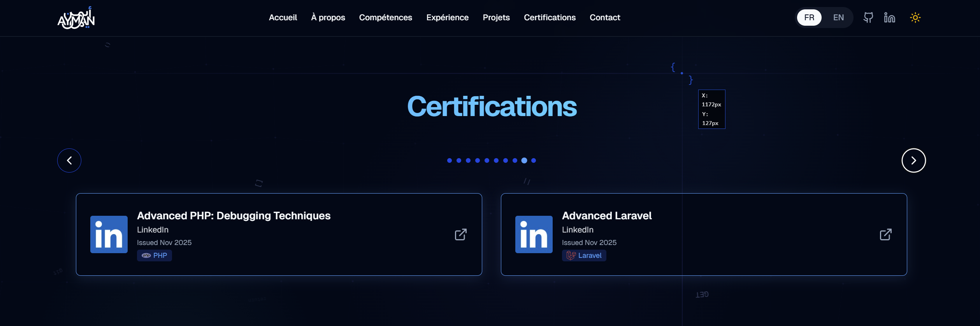Select the second carousel pagination dot
This screenshot has width=980, height=326.
[x=459, y=160]
